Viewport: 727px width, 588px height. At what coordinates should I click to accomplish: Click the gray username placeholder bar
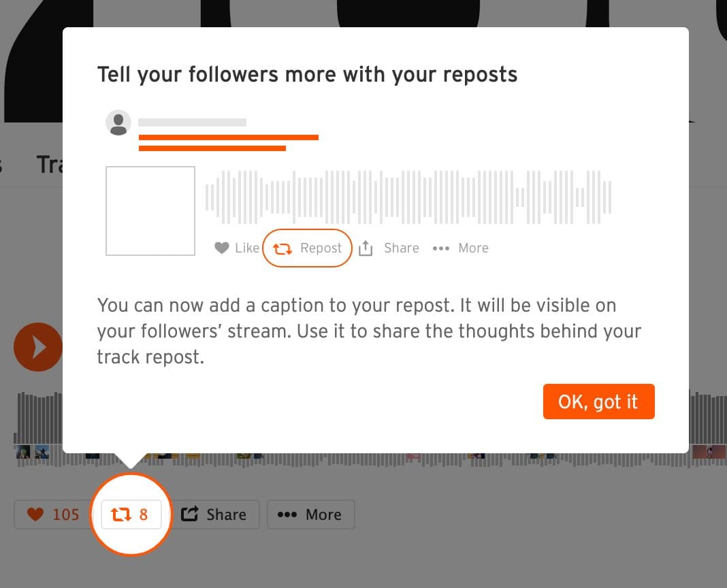click(x=193, y=122)
